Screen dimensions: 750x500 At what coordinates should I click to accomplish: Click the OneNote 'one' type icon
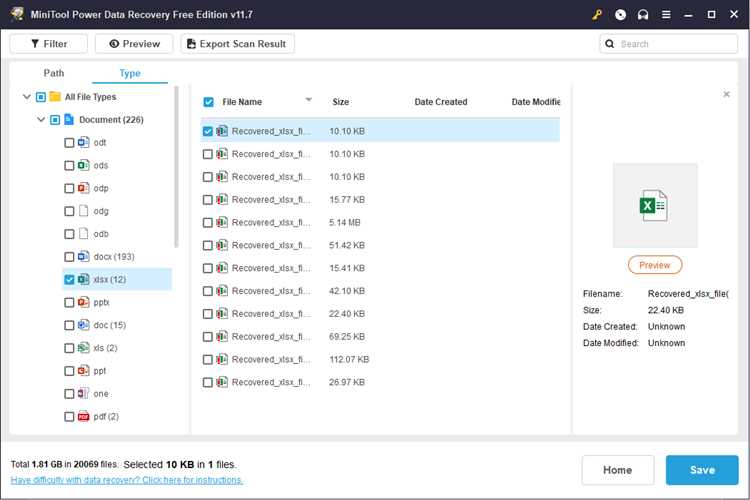point(84,393)
